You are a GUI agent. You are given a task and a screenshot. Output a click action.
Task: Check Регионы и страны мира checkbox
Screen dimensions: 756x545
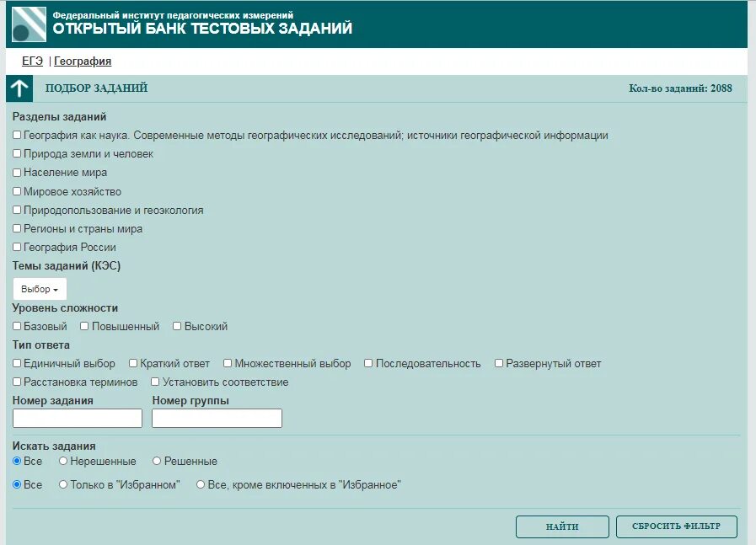[17, 228]
